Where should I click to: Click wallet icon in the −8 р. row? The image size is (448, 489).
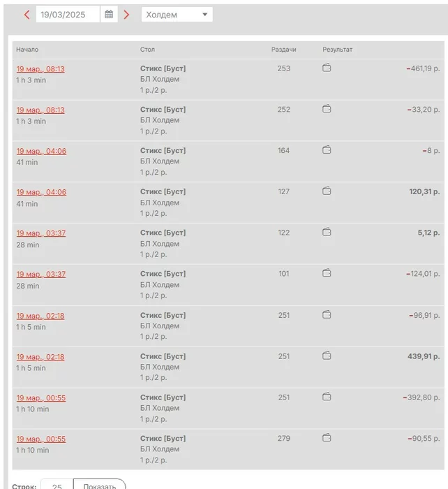coord(327,150)
